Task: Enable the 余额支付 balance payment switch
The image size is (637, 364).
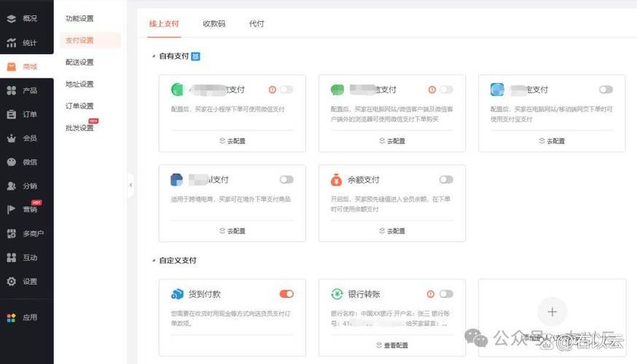Action: (446, 179)
